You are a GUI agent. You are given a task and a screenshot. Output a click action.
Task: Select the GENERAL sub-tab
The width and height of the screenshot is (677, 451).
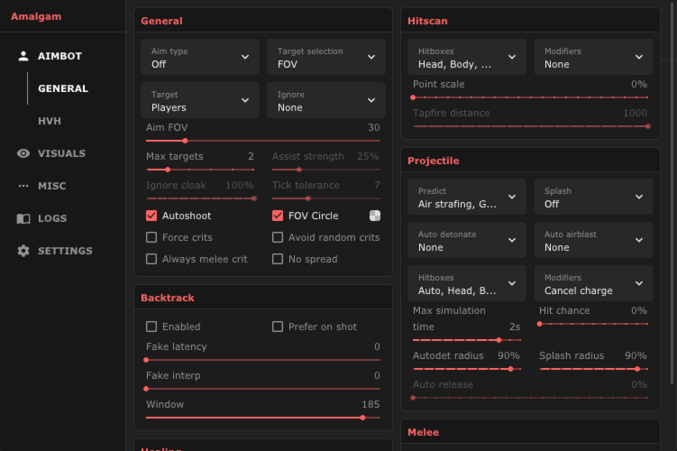click(x=63, y=88)
